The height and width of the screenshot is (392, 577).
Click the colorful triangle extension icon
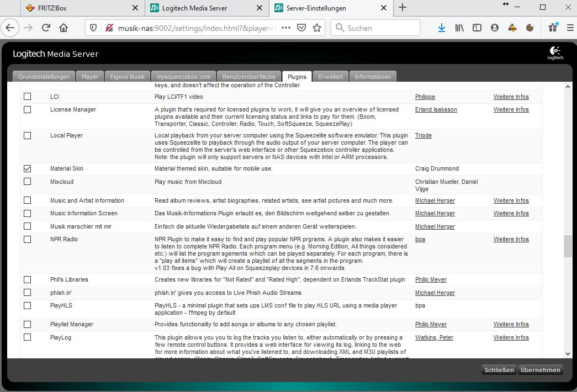pos(512,28)
